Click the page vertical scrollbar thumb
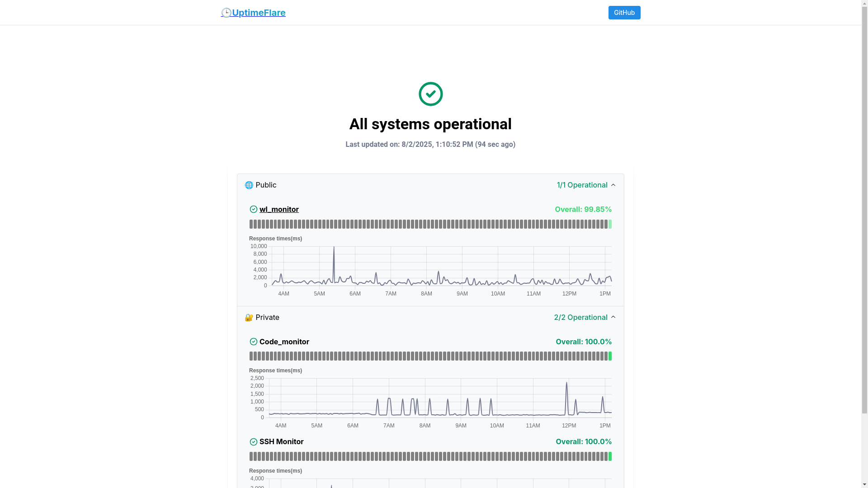The height and width of the screenshot is (488, 868). 864,210
